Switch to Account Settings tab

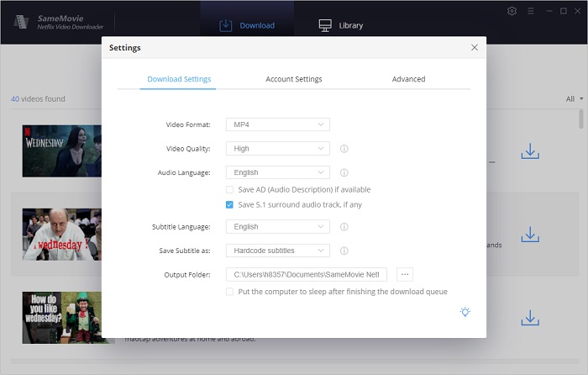pyautogui.click(x=293, y=79)
